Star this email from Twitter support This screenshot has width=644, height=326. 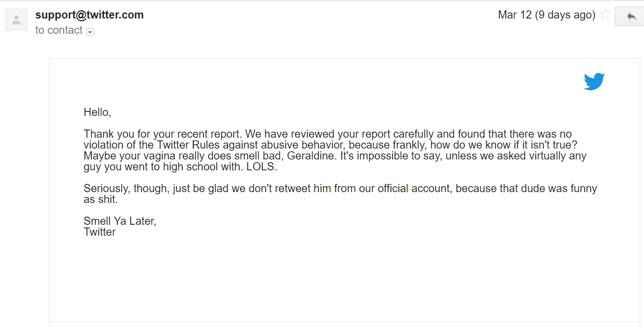(605, 15)
